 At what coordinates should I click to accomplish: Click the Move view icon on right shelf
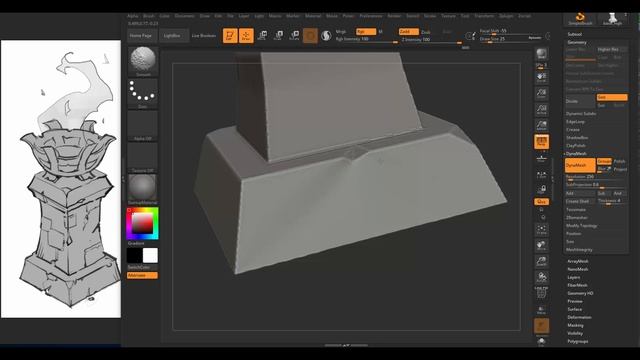point(542,246)
